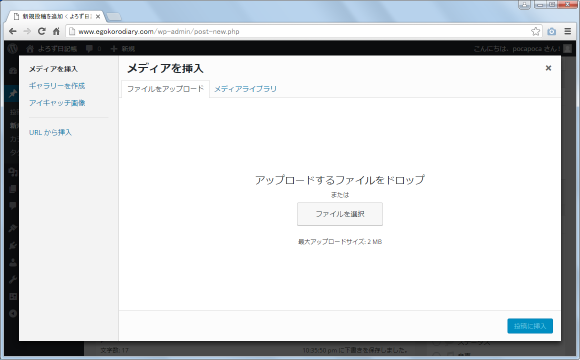Click the comments bubble in admin bar
Viewport: 580px width, 360px height.
93,48
